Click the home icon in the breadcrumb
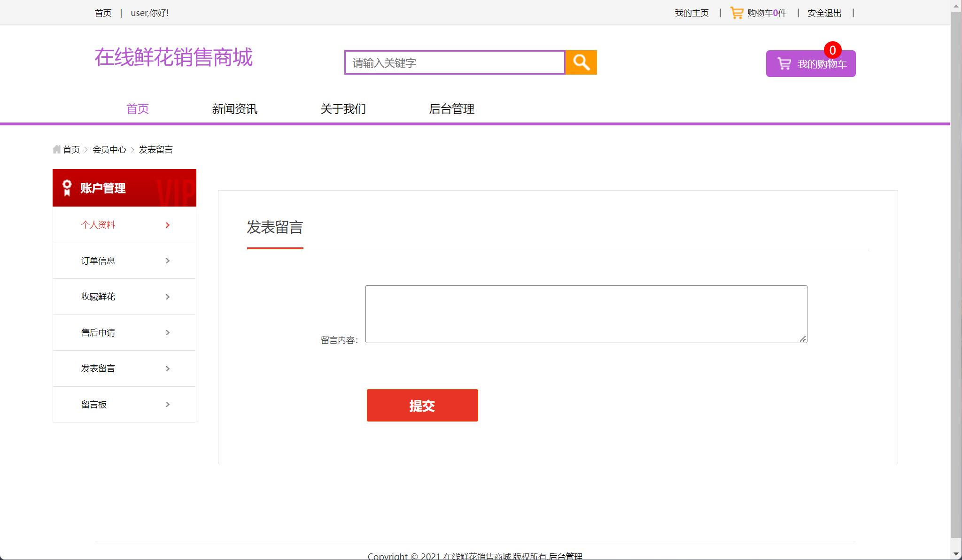Viewport: 962px width, 560px height. coord(57,149)
